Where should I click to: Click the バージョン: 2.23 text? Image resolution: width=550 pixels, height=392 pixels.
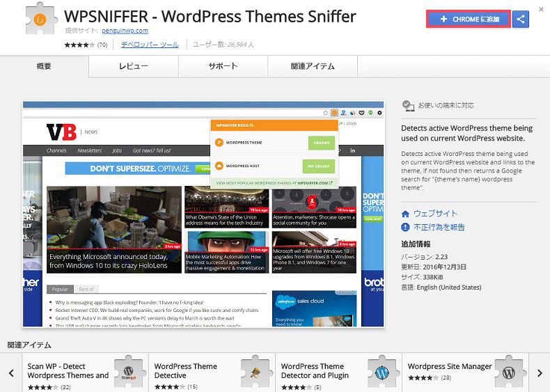[425, 257]
